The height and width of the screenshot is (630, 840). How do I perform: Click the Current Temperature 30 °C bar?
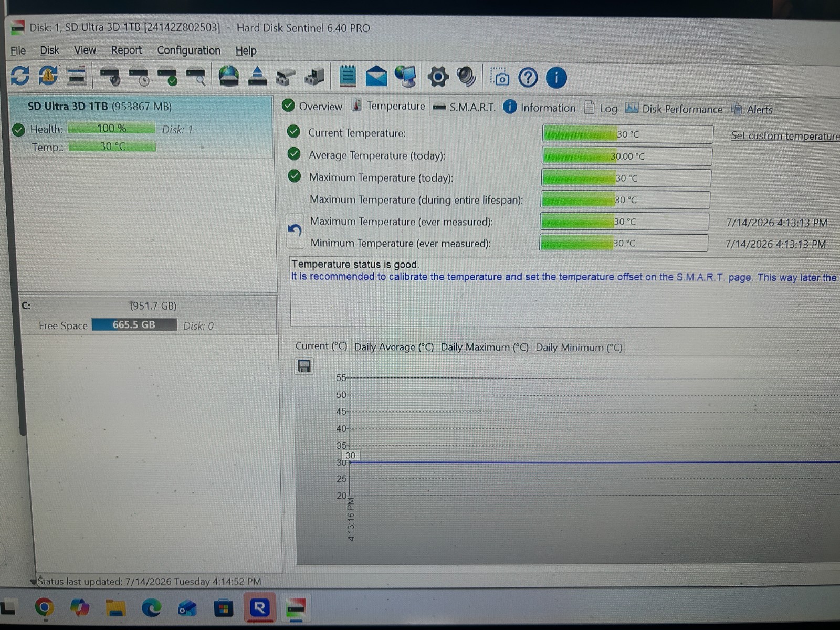pos(627,134)
